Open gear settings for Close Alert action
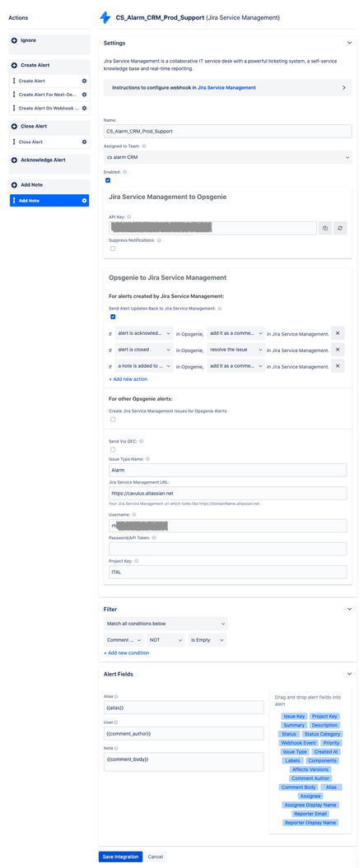 point(84,142)
